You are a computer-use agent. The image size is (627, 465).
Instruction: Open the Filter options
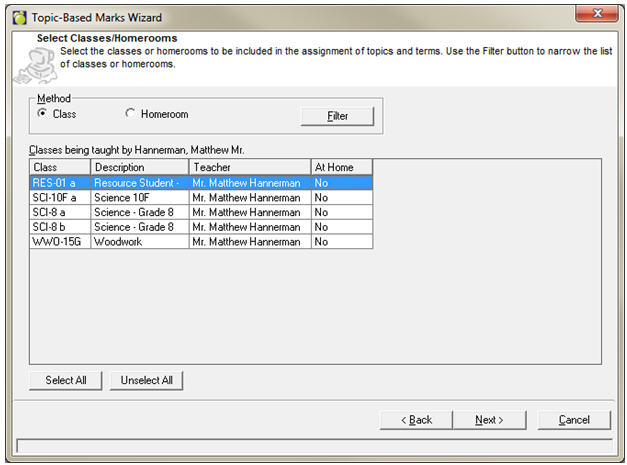tap(337, 116)
